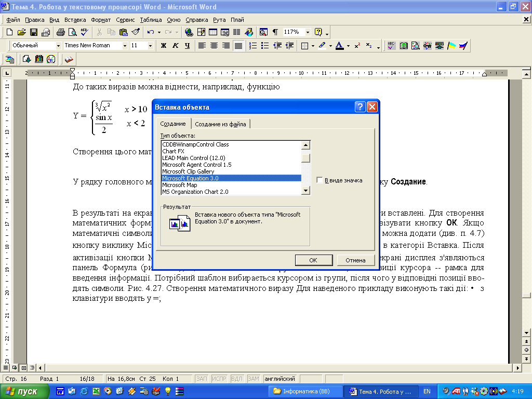Apply font color A swatch

(x=340, y=46)
